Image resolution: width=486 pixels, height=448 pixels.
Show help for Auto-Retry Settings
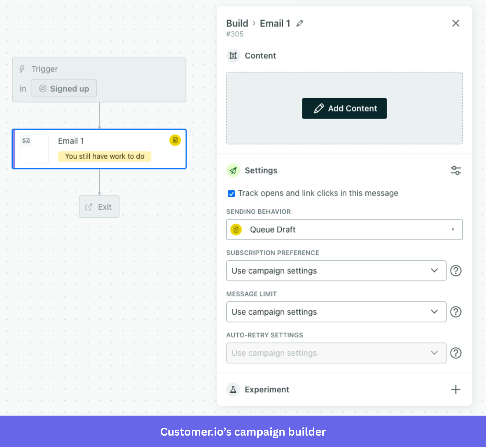pos(456,353)
